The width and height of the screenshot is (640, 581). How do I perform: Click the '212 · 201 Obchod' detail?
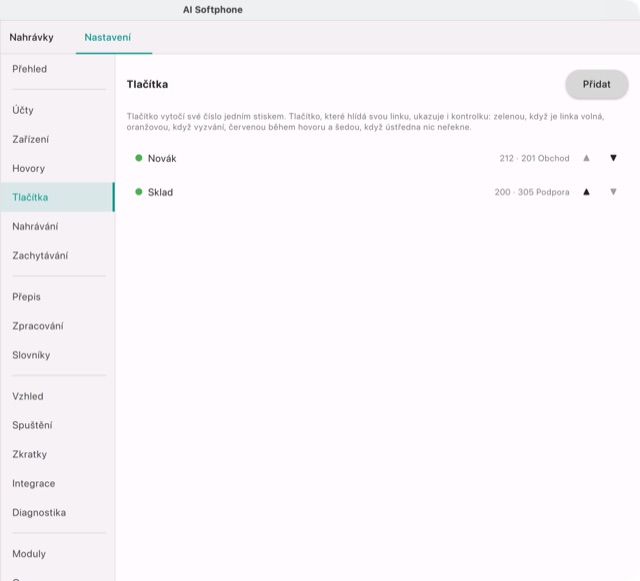click(x=534, y=158)
